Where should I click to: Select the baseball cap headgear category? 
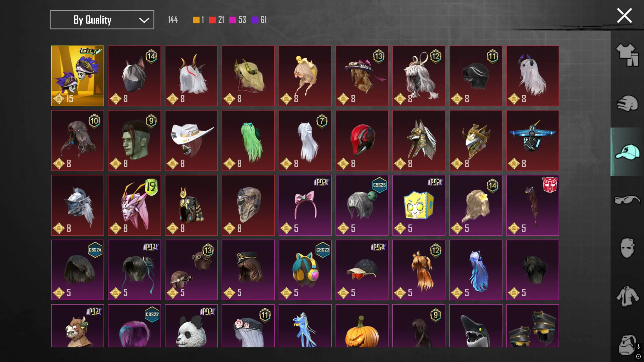click(627, 152)
